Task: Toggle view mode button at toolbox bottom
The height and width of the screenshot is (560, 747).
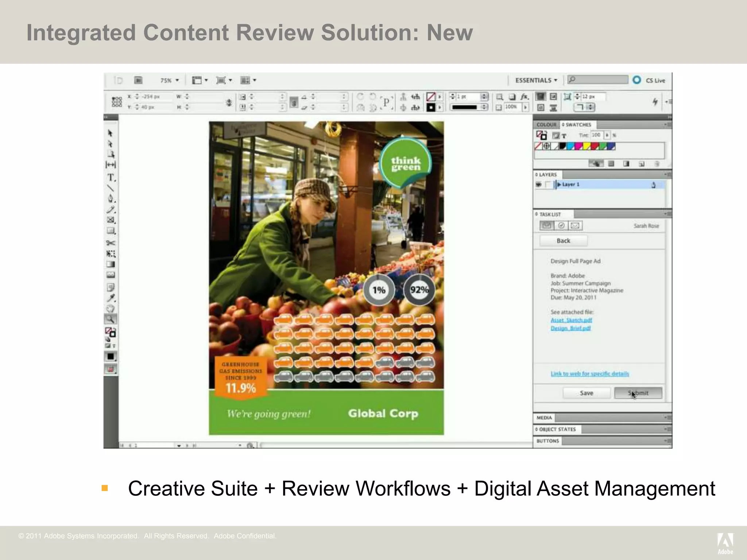Action: point(111,370)
